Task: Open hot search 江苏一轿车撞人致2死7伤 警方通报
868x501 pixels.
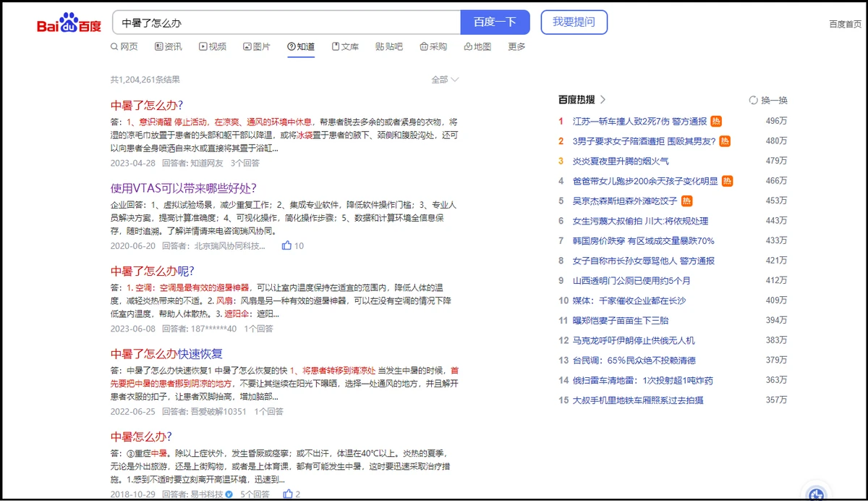Action: pos(639,122)
